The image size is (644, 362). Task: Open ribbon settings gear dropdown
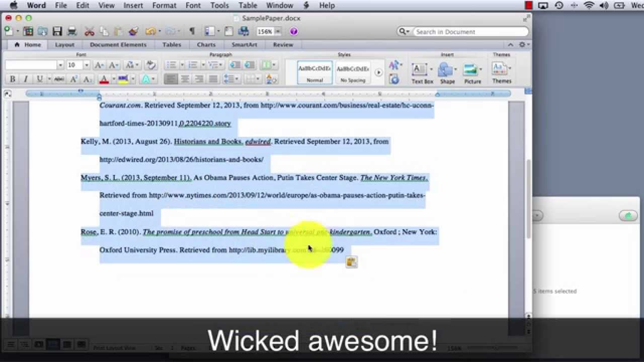click(524, 45)
